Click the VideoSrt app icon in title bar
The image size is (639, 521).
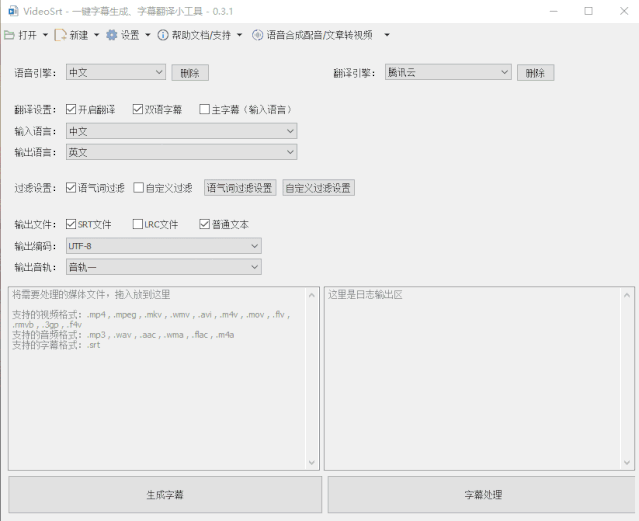(x=13, y=11)
